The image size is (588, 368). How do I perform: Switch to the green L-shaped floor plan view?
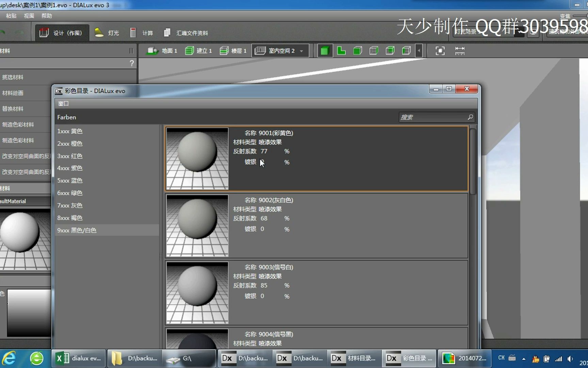341,51
